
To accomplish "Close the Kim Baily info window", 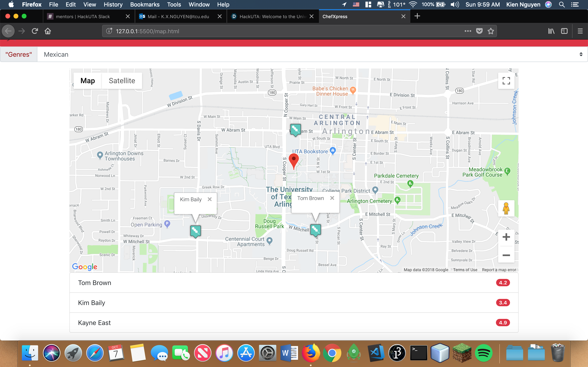I will [x=209, y=199].
